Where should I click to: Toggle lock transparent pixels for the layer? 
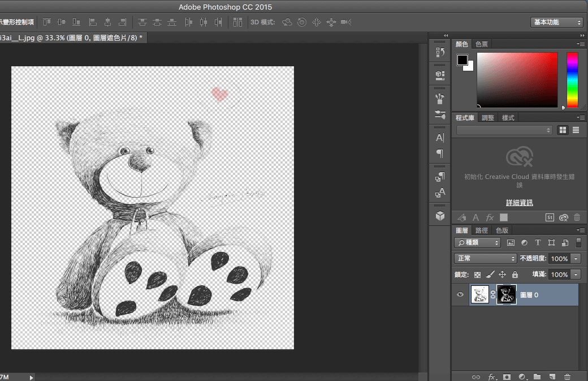coord(478,274)
